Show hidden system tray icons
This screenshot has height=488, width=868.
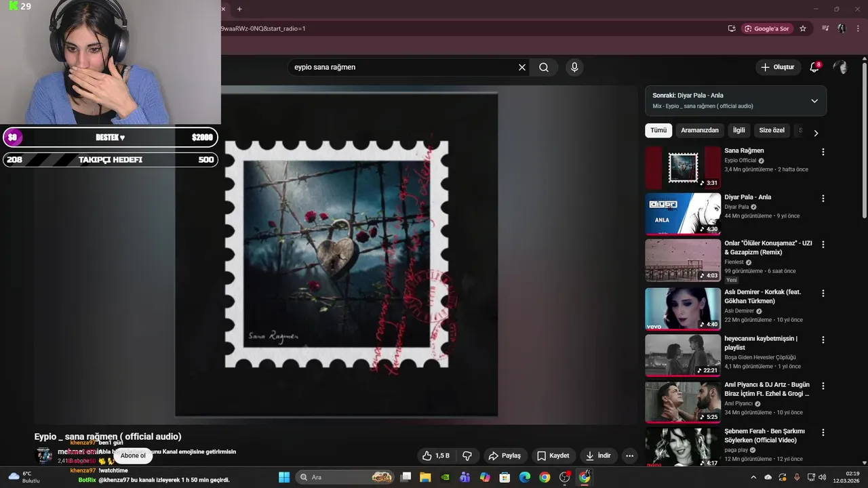753,477
